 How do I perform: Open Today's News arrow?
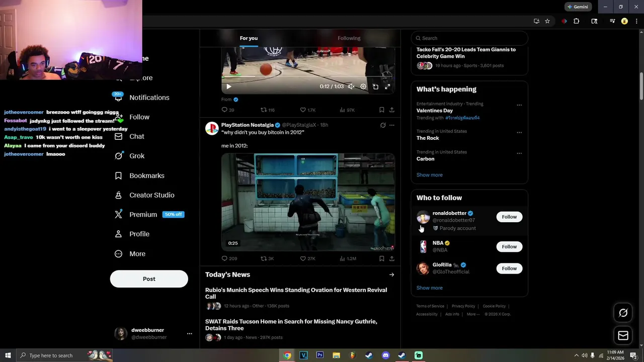coord(391,275)
